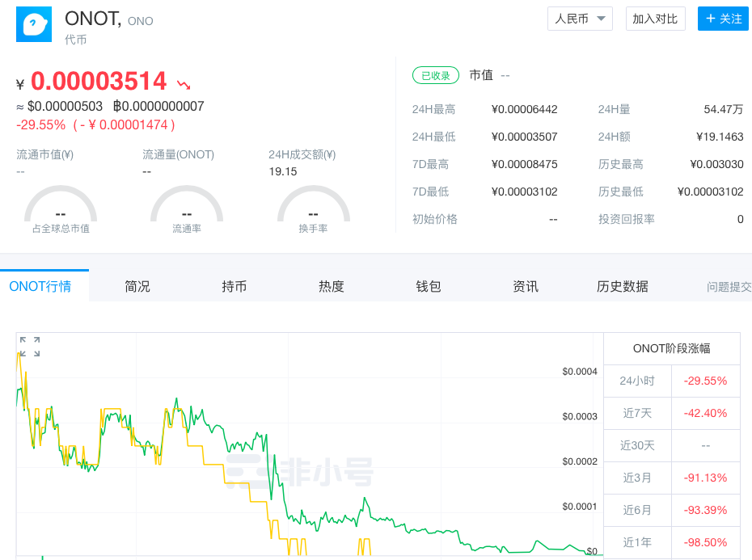Viewport: 752px width, 560px height.
Task: Open the 历史数据 tab
Action: [x=623, y=286]
